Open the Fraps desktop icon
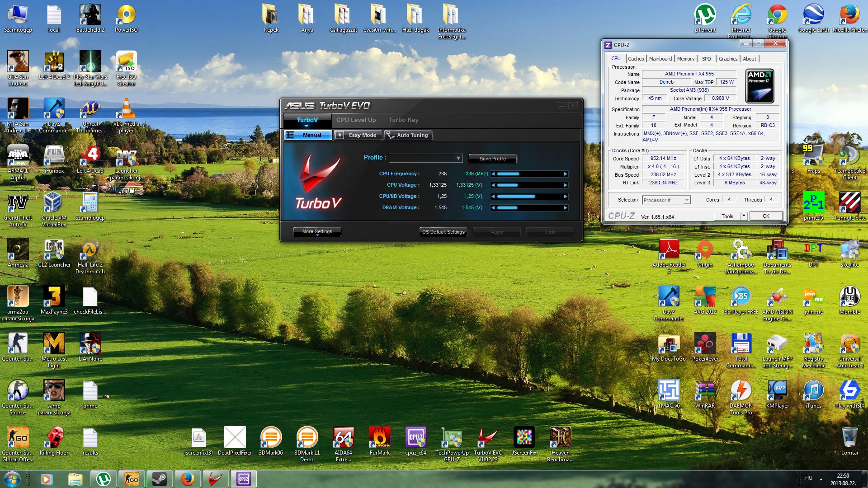This screenshot has width=868, height=488. 813,160
